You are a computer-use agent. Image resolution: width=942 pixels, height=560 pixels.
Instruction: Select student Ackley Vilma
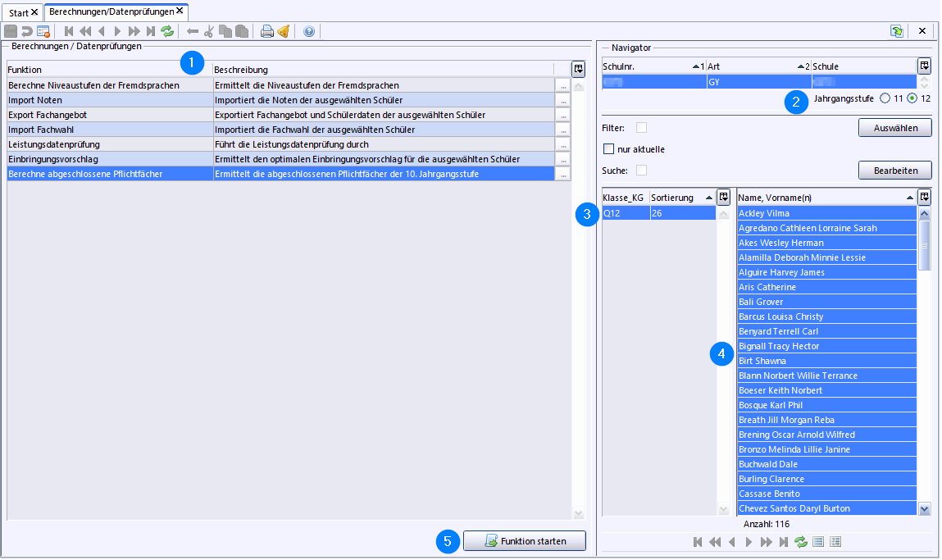pos(826,213)
